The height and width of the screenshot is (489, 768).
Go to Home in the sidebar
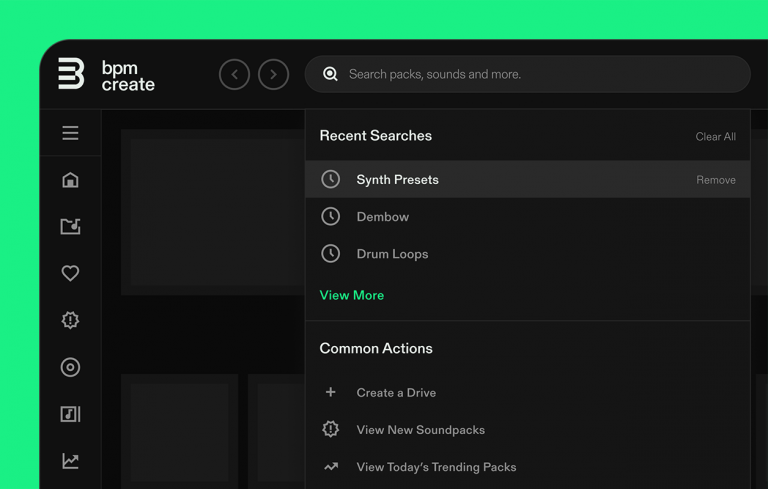click(x=70, y=180)
